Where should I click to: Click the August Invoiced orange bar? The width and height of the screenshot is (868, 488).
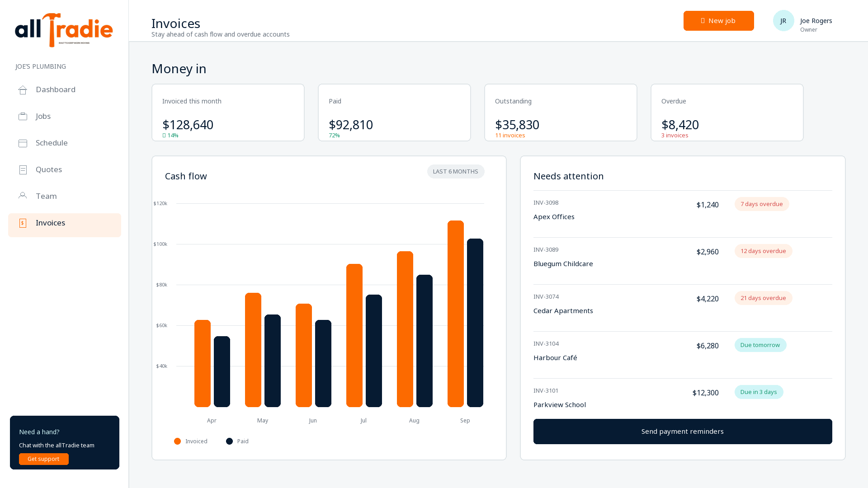405,329
